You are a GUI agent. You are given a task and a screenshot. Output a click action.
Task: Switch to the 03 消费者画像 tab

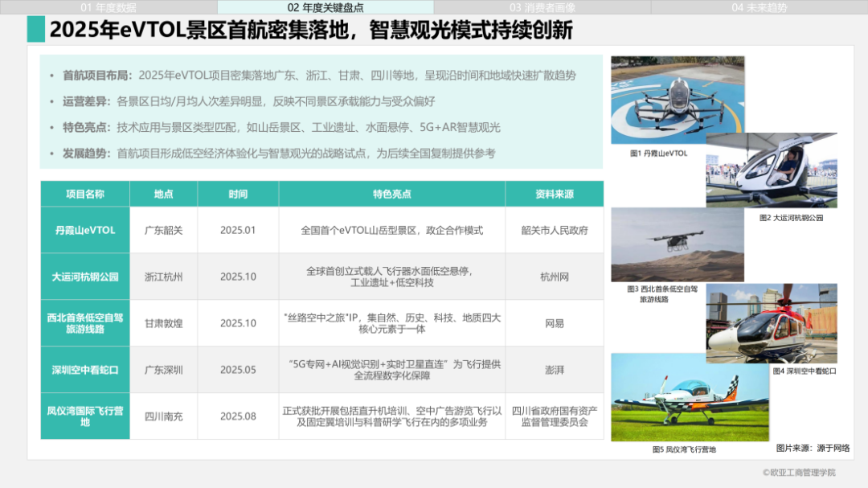542,7
